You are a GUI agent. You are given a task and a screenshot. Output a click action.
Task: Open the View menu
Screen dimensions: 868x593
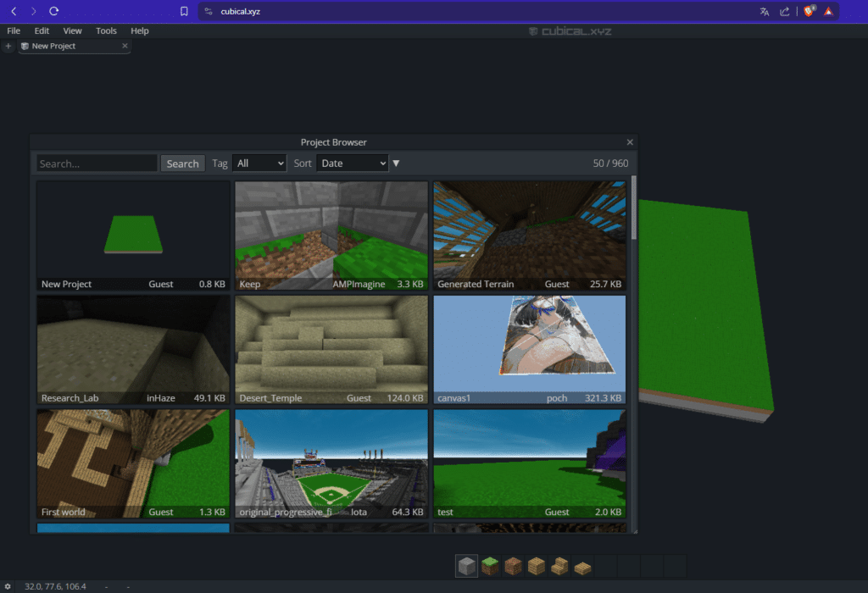pos(72,31)
